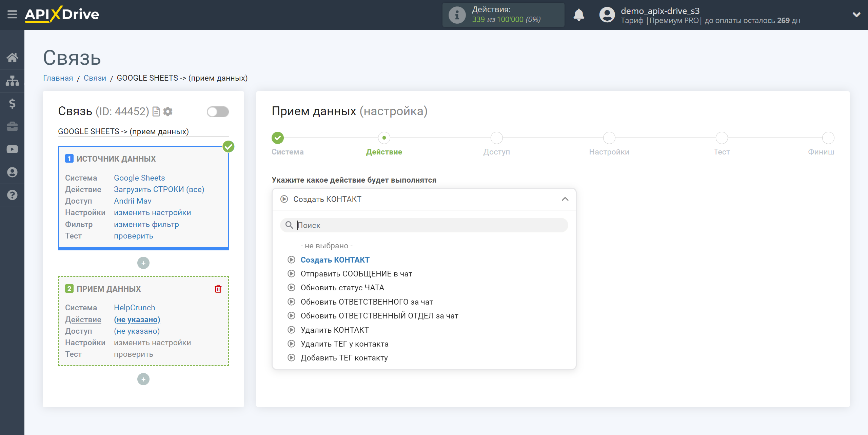This screenshot has width=868, height=435.
Task: Click the ApiX-Drive logo
Action: pos(62,15)
